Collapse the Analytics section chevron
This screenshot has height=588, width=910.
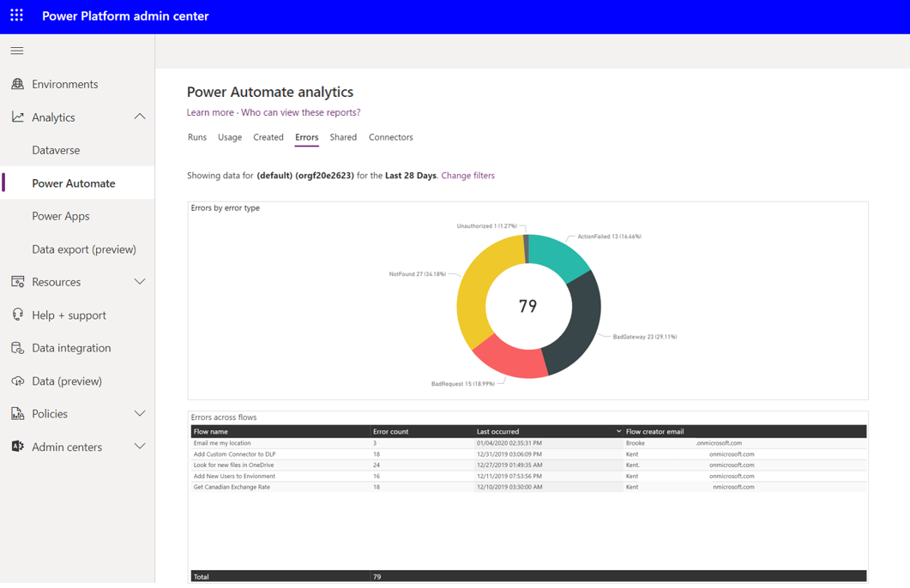(x=139, y=117)
